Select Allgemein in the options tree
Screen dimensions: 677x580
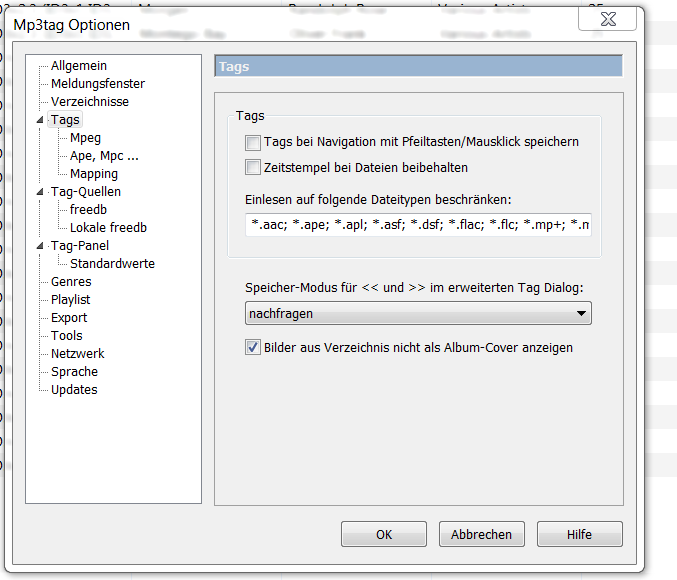(79, 66)
